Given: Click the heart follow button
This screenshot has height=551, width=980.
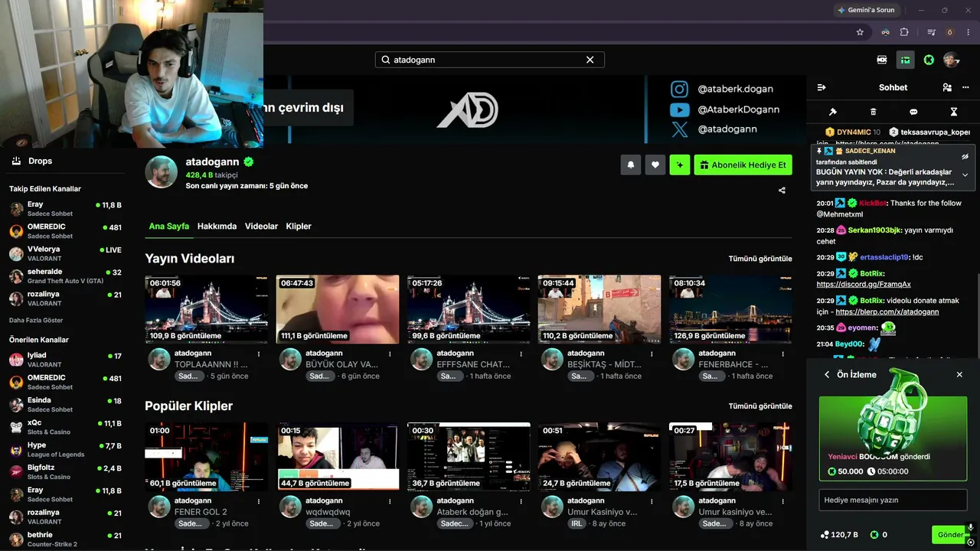Looking at the screenshot, I should [655, 165].
